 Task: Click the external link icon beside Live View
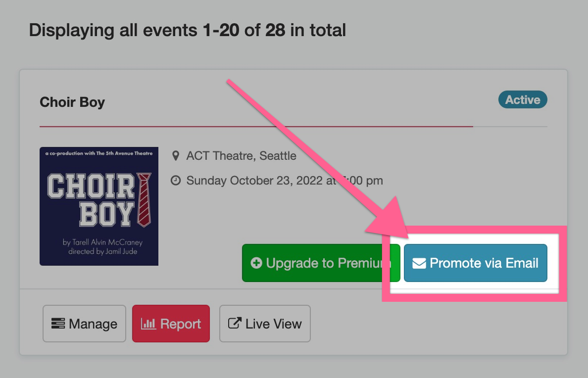[235, 323]
